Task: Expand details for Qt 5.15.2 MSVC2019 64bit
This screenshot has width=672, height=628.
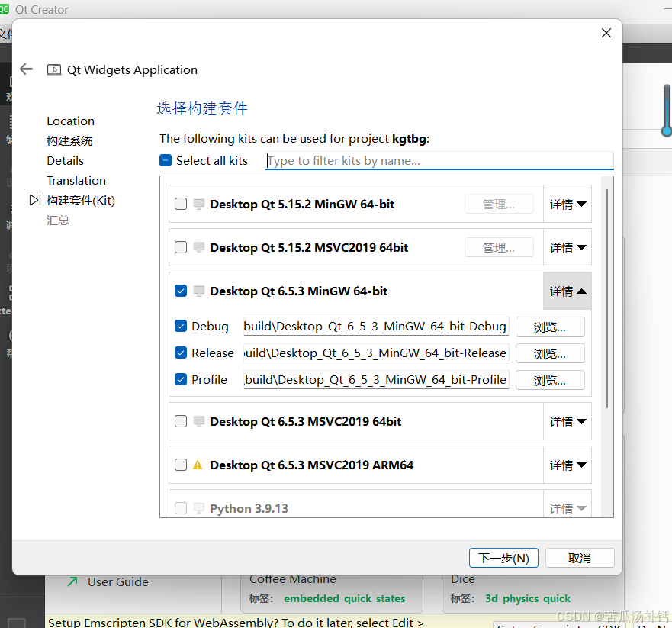Action: [568, 247]
